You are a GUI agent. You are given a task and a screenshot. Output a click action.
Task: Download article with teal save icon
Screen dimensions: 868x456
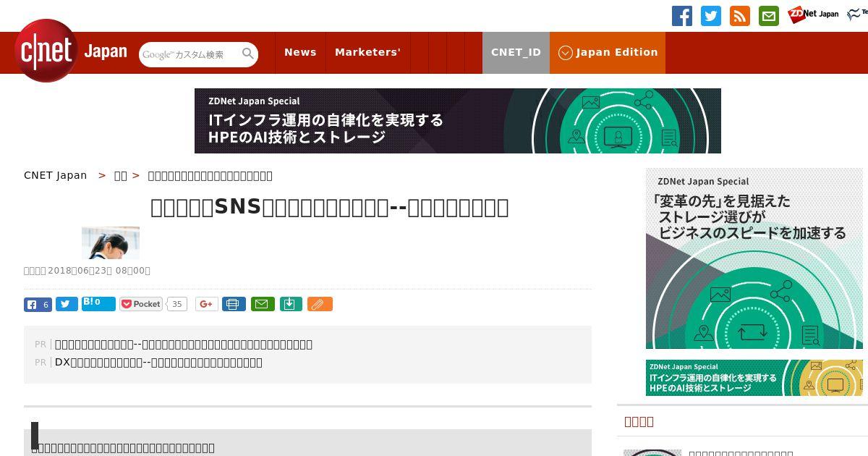click(290, 304)
